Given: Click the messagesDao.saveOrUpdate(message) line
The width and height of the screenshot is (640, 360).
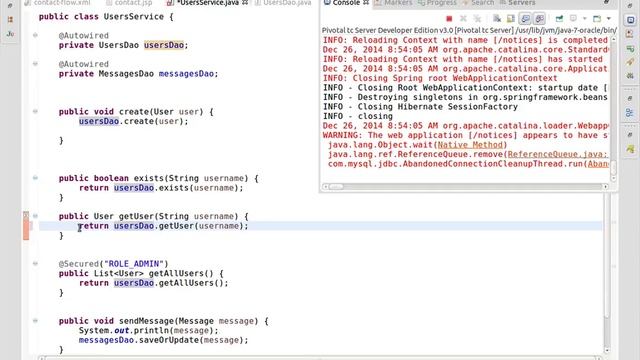Looking at the screenshot, I should point(163,340).
